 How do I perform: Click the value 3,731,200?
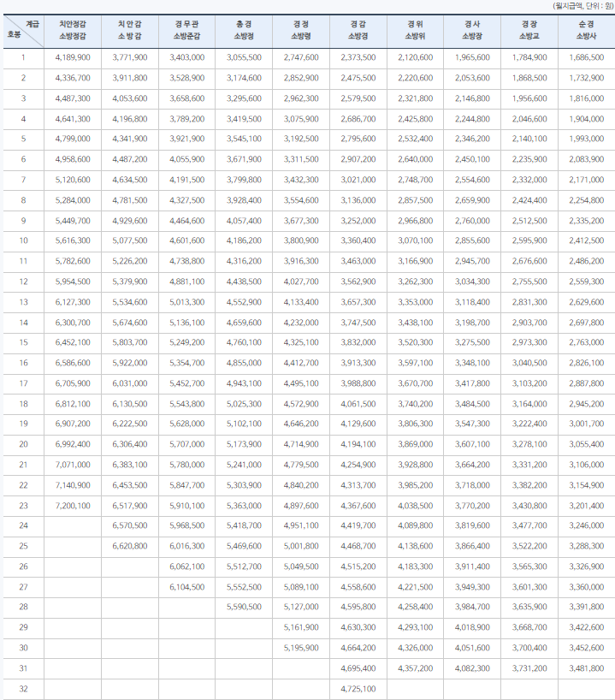(x=529, y=668)
